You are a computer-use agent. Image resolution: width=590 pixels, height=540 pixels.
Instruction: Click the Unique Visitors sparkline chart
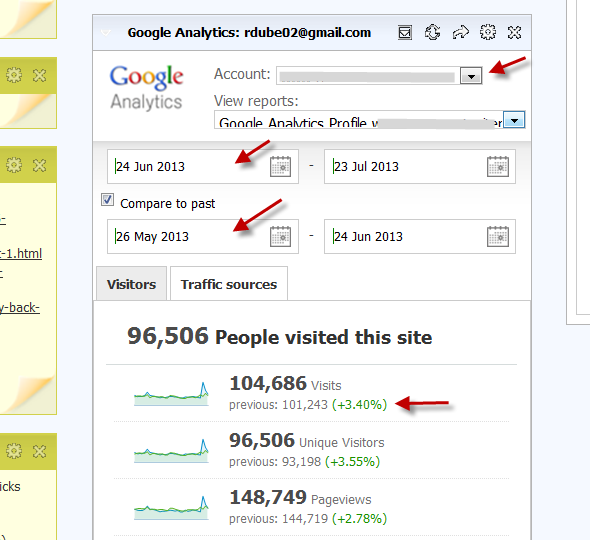(171, 451)
